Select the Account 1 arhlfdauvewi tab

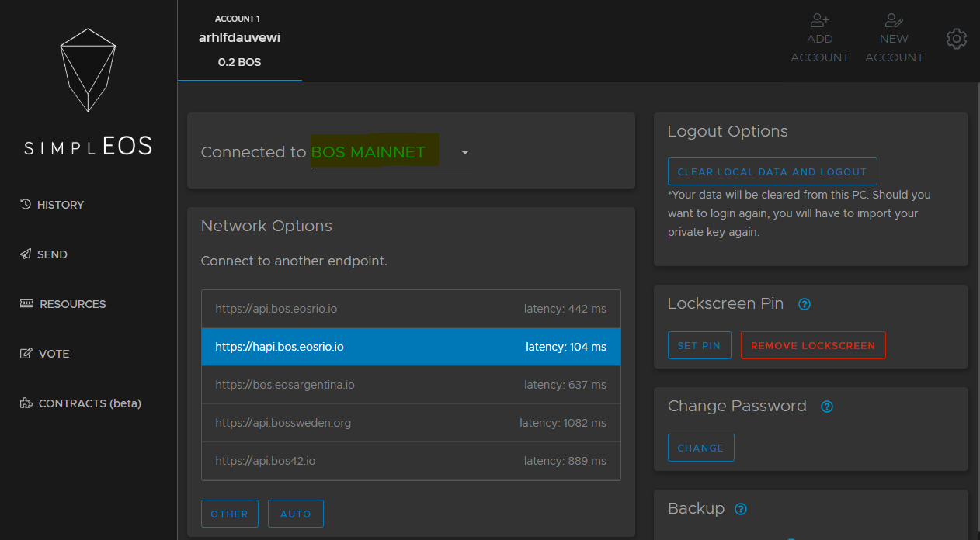coord(239,40)
